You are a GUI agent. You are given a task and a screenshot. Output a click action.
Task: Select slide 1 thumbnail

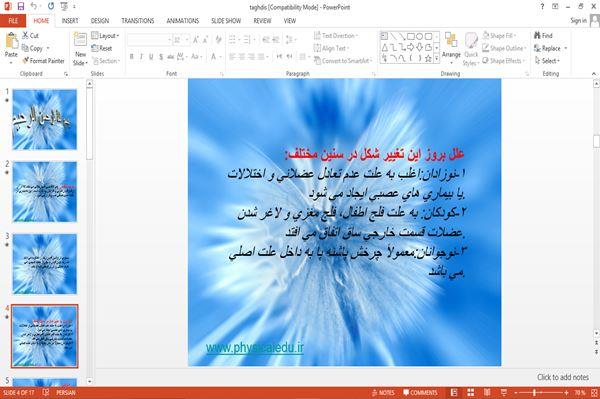(44, 119)
